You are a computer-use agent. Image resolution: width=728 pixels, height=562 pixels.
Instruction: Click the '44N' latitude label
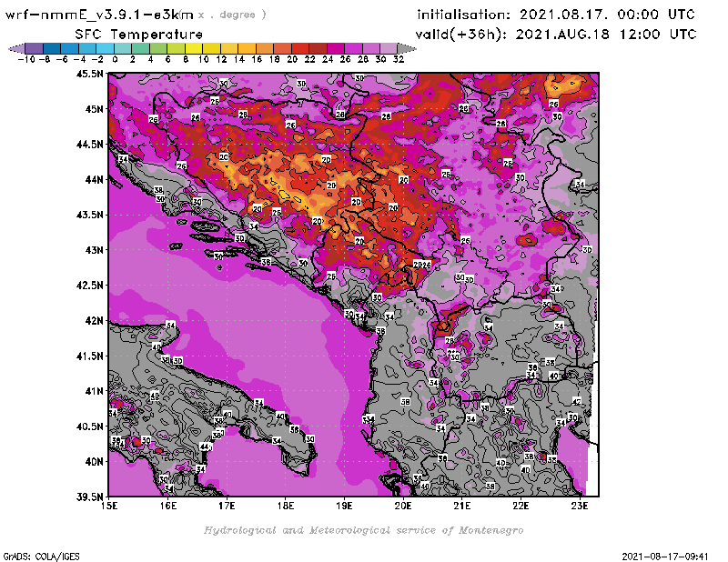tap(94, 179)
